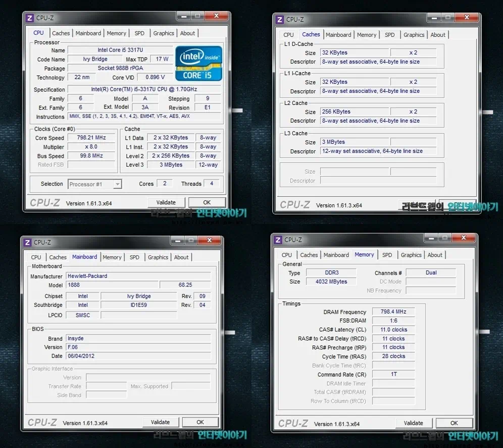Click the CPU-Z logo beside the version text
The width and height of the screenshot is (503, 448).
click(x=44, y=202)
